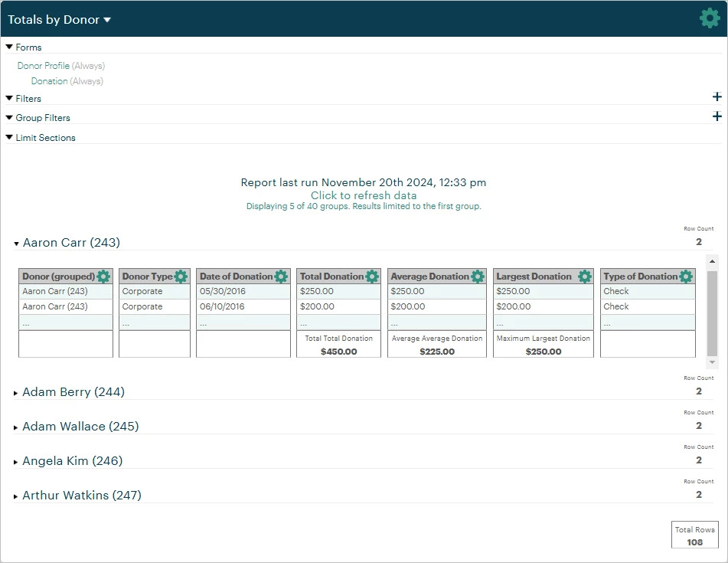
Task: Collapse the Group Filters section
Action: [9, 117]
